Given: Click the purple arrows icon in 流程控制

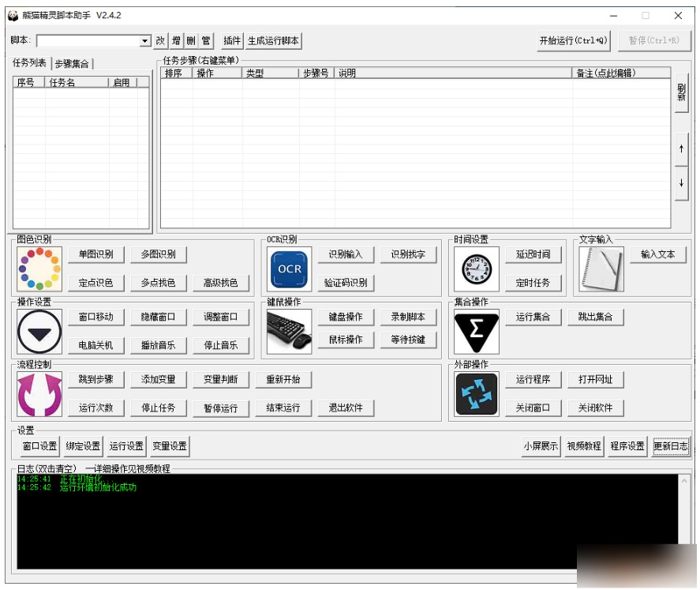Looking at the screenshot, I should pos(39,394).
